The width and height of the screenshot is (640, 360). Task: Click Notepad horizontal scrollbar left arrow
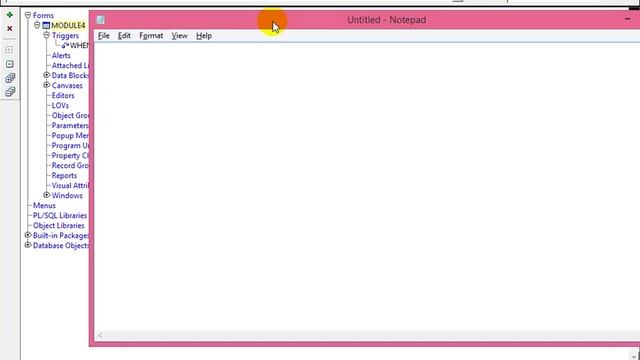[100, 335]
